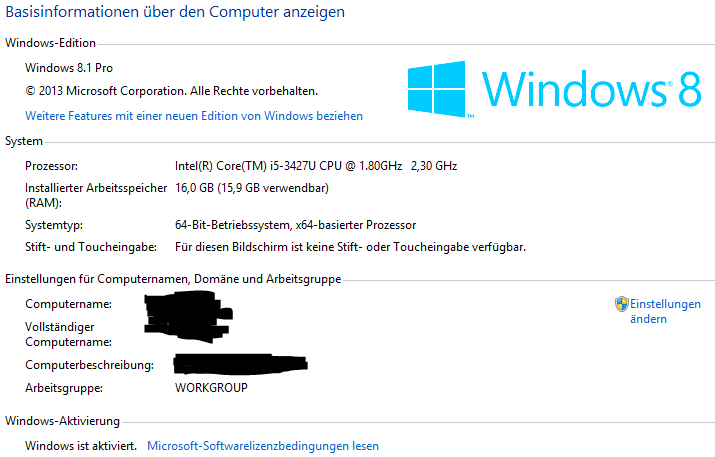
Task: Open Weitere Features mit einer neuen Edition link
Action: tap(194, 116)
